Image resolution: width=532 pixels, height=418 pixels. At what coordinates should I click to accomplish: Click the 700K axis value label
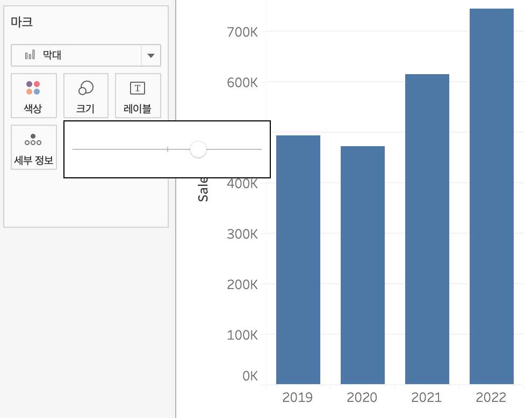(243, 32)
